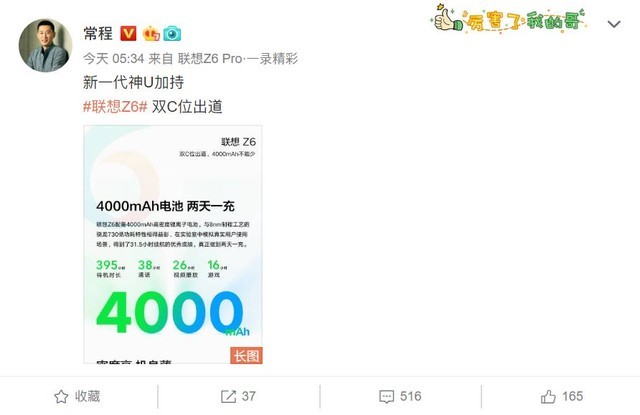The image size is (640, 415).
Task: Open the 常程 username profile link
Action: pos(98,33)
